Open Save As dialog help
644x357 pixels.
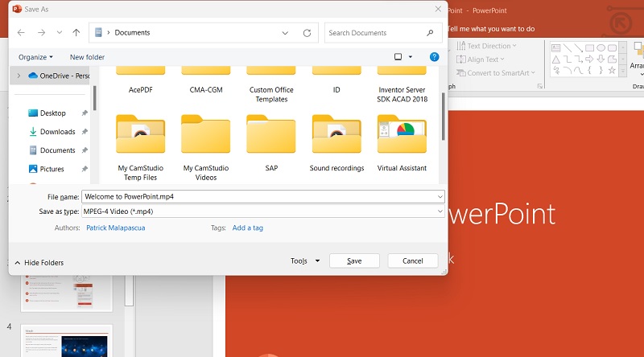pyautogui.click(x=434, y=57)
